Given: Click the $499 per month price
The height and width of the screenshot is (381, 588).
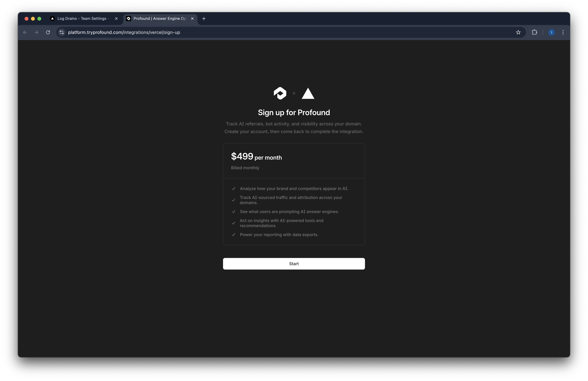Looking at the screenshot, I should pyautogui.click(x=256, y=156).
